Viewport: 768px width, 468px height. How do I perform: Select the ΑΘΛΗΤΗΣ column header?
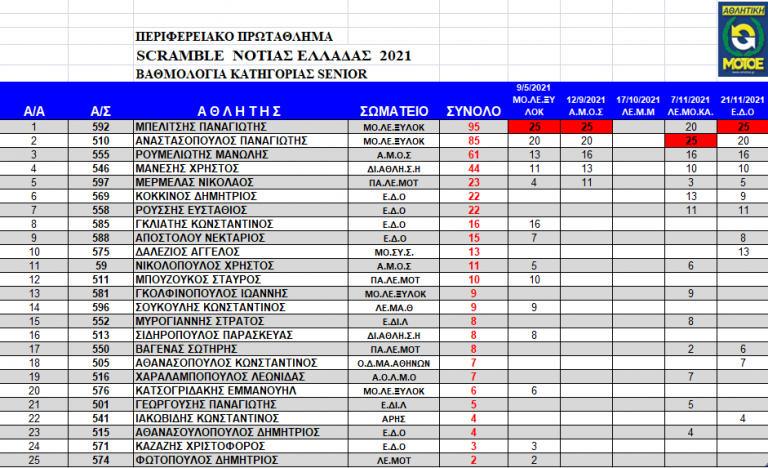tap(239, 111)
